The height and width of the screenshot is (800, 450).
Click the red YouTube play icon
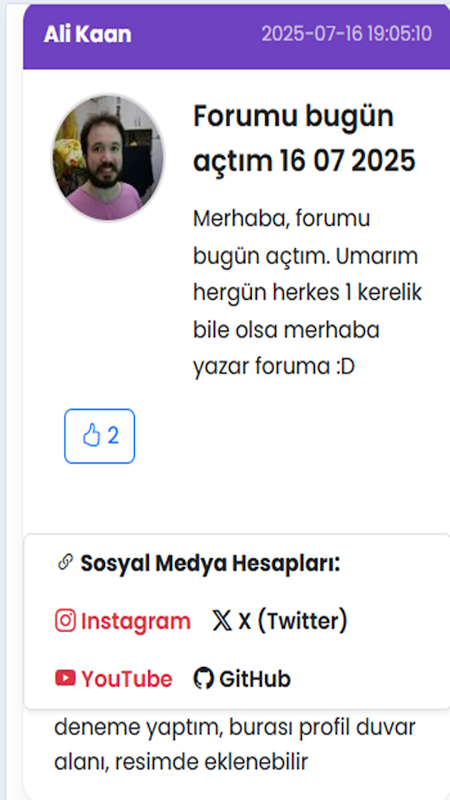click(x=65, y=678)
